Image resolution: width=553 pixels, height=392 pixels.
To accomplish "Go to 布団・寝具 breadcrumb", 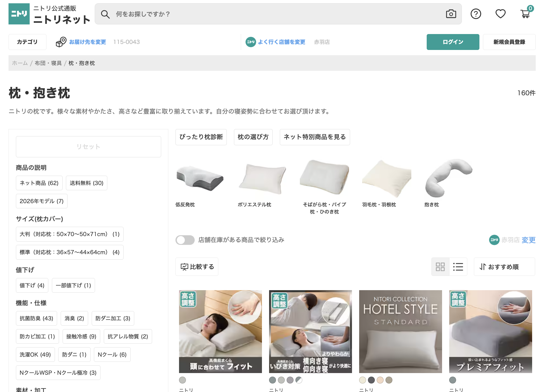I will point(48,63).
